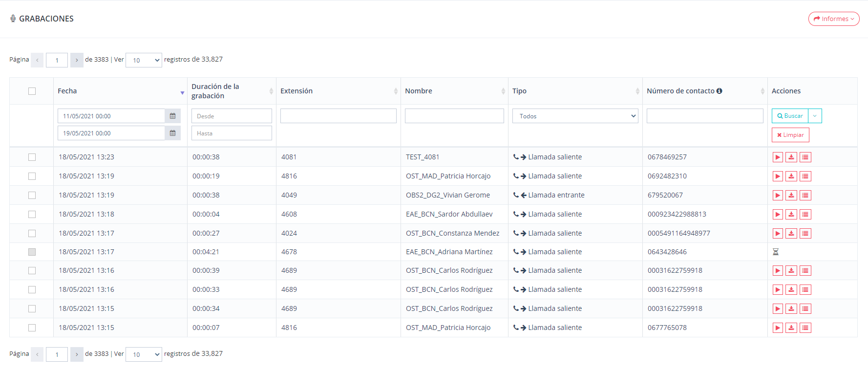Download the 0692482310 contact recording
This screenshot has width=868, height=373.
(x=791, y=176)
